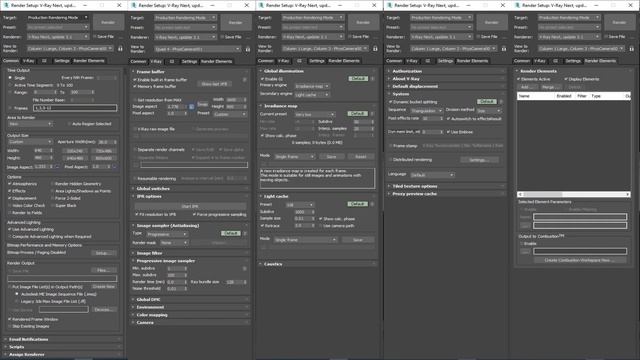Toggle the Rendered Frame Window checkbox
The image size is (640, 360).
pos(10,319)
